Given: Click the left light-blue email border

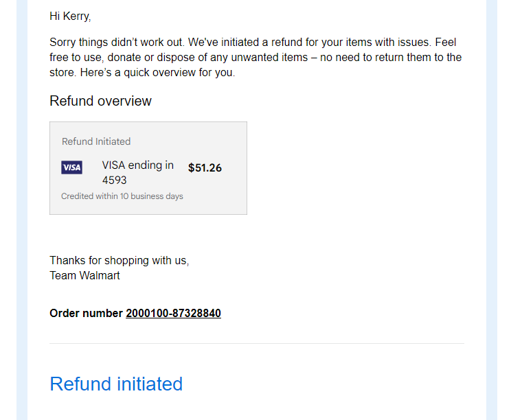Looking at the screenshot, I should pos(22,210).
